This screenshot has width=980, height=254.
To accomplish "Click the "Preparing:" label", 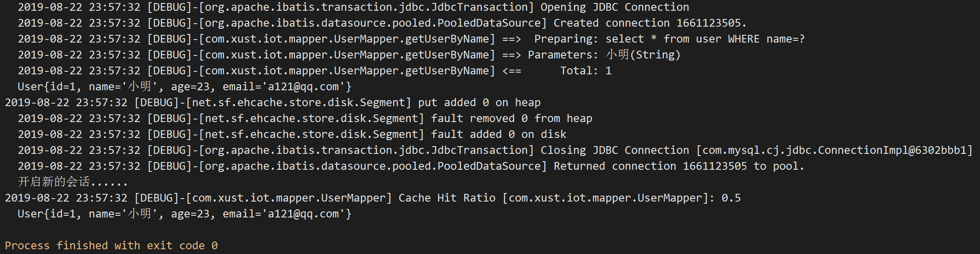I will click(x=566, y=39).
